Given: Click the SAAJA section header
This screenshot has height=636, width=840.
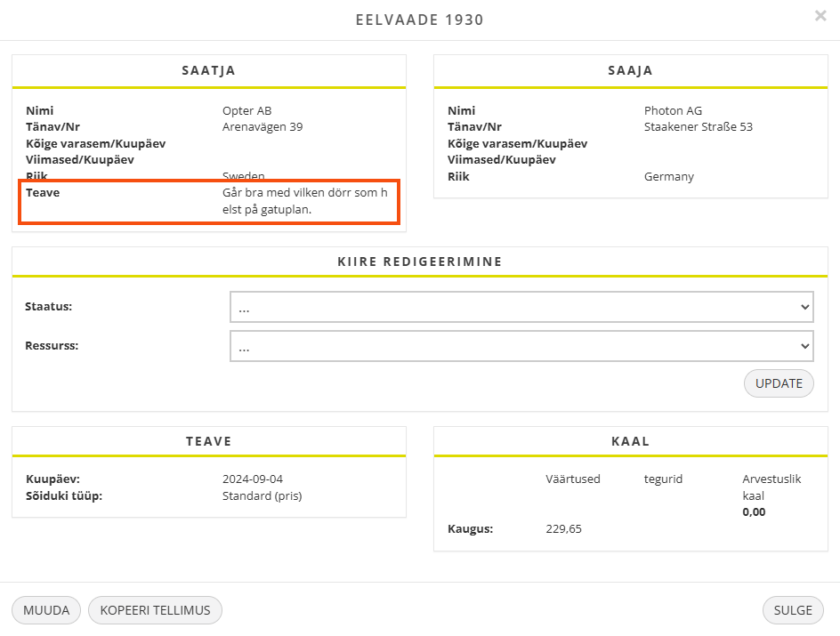Looking at the screenshot, I should click(630, 71).
